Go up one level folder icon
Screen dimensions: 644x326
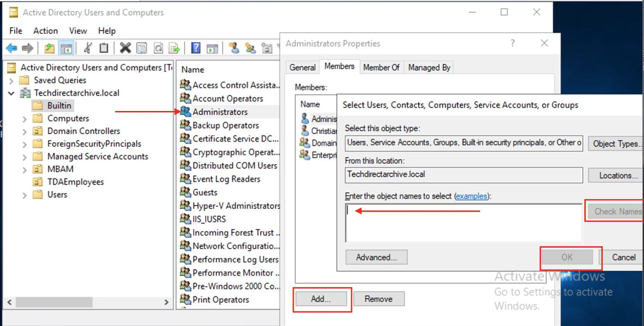coord(50,48)
